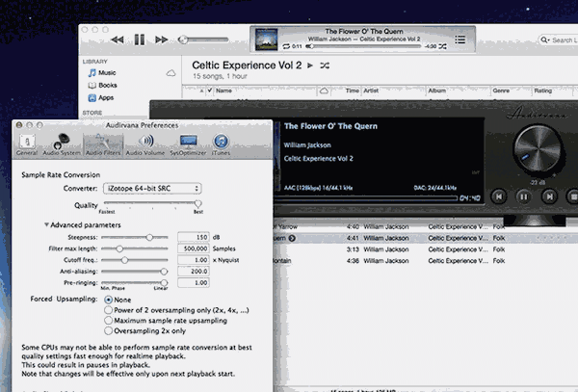The width and height of the screenshot is (578, 392).
Task: Click the Pre-ringing slider
Action: (x=135, y=283)
